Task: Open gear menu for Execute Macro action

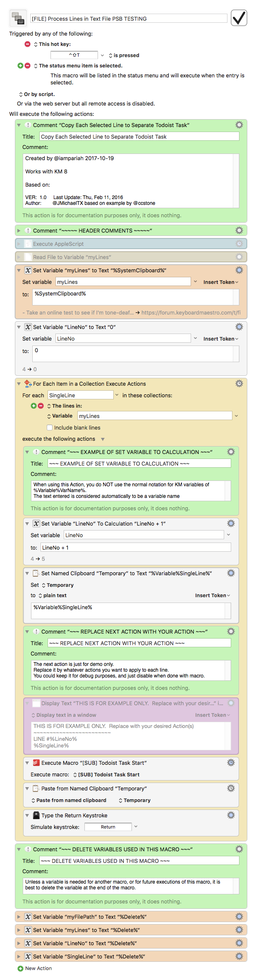Action: (231, 763)
